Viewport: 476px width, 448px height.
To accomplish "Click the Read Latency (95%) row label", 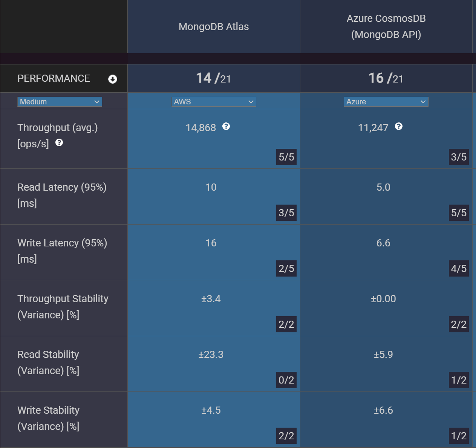I will point(61,195).
